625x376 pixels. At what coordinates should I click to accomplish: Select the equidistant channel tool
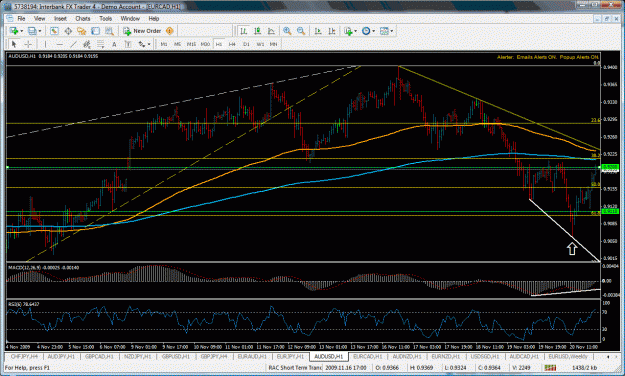click(x=87, y=44)
